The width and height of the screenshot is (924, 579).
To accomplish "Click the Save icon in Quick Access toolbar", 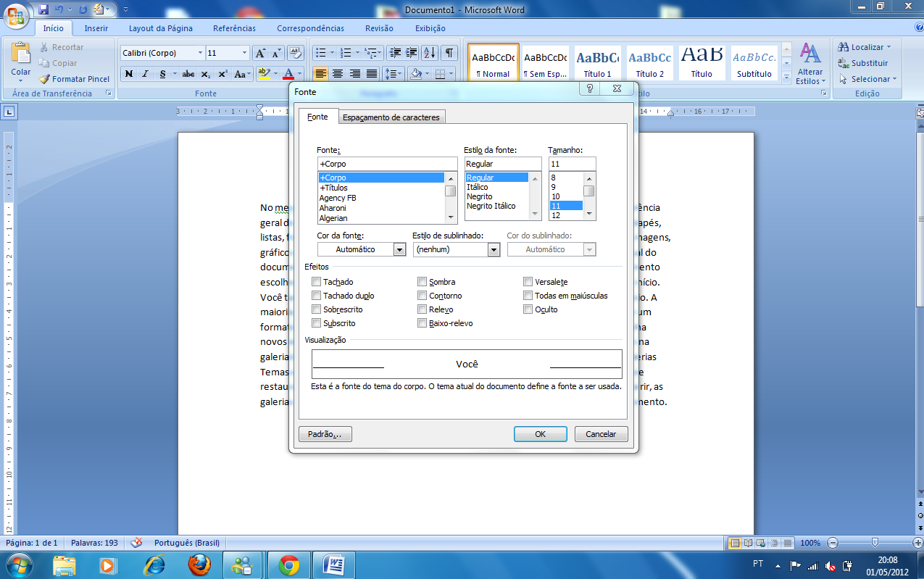I will [x=43, y=9].
